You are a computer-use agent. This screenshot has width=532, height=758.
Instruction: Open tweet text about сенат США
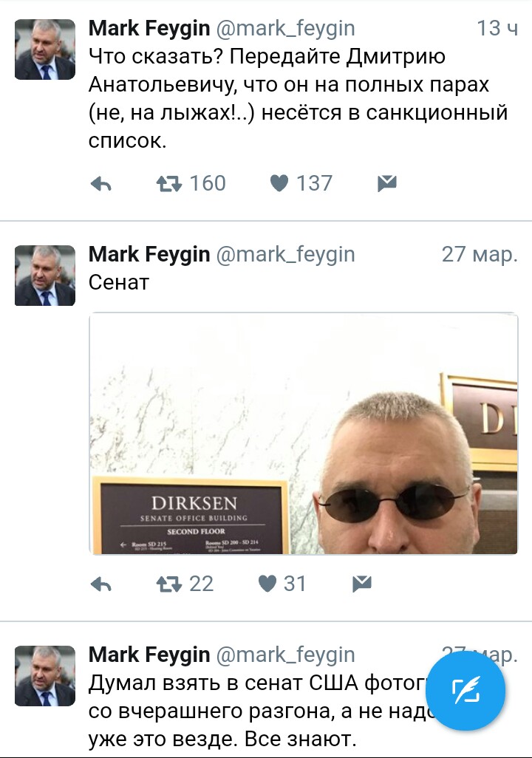click(256, 711)
